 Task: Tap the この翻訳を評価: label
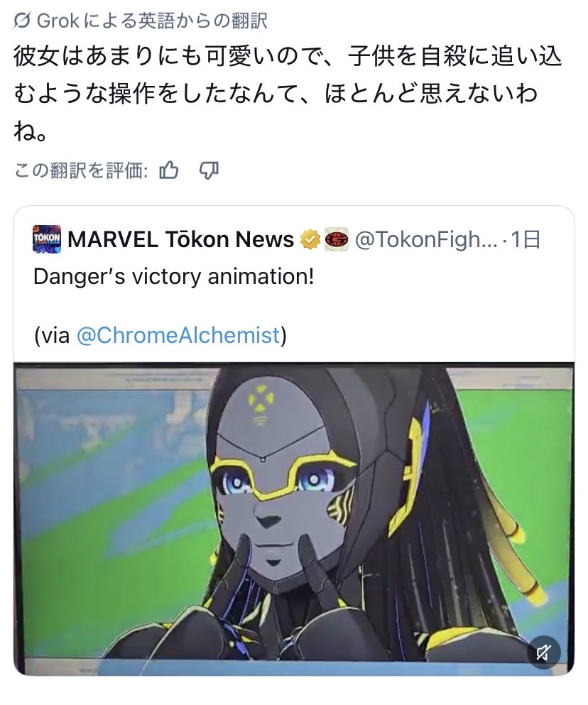tap(81, 170)
